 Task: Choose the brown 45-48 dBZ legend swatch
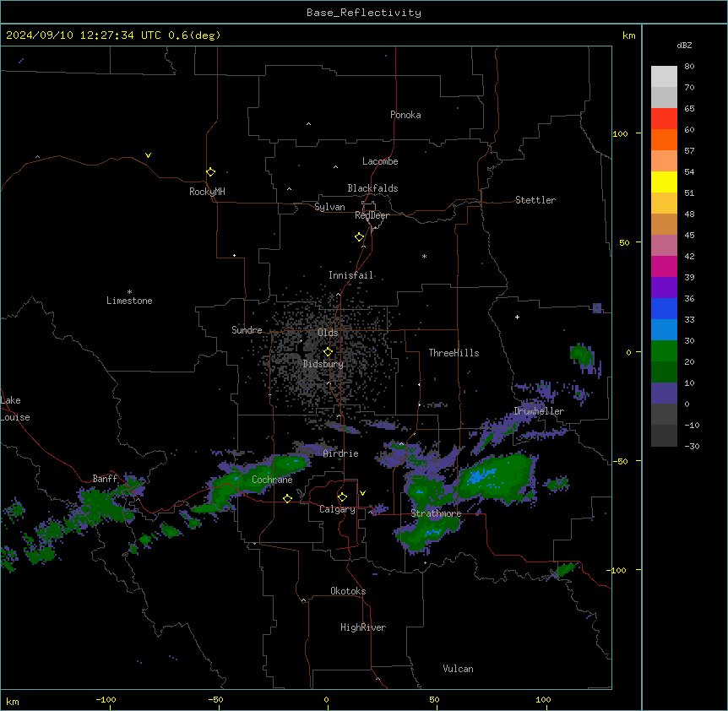pos(664,224)
